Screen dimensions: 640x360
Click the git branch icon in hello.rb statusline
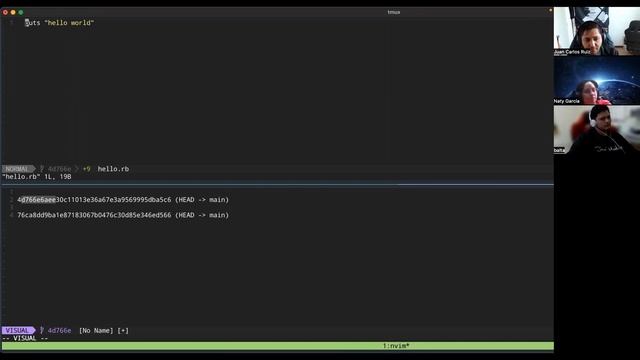coord(42,169)
